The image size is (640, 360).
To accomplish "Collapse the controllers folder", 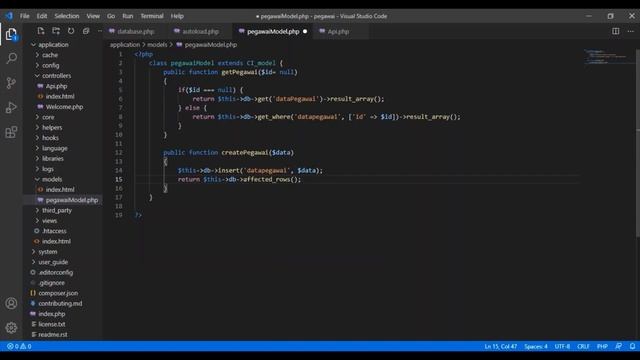I will [56, 76].
